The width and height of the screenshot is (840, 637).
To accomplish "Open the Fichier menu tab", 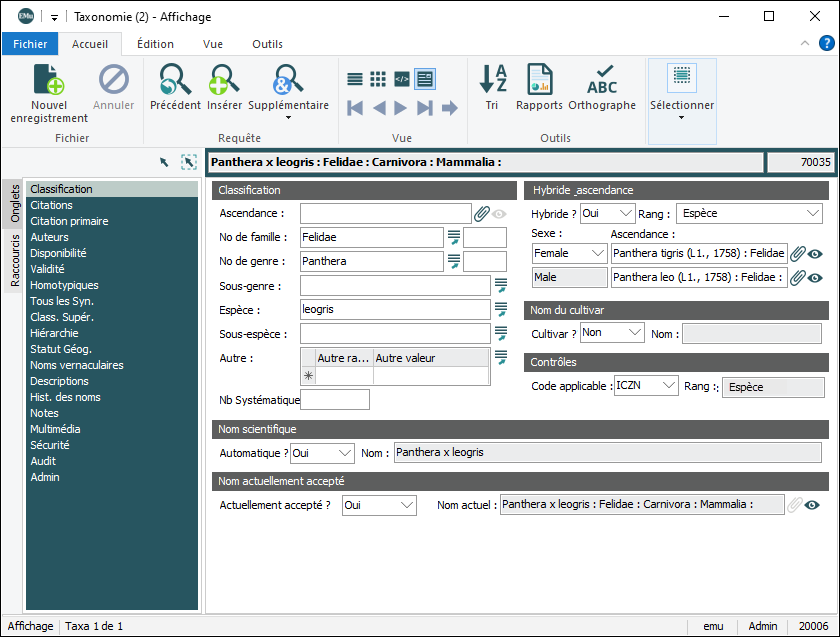I will tap(30, 44).
